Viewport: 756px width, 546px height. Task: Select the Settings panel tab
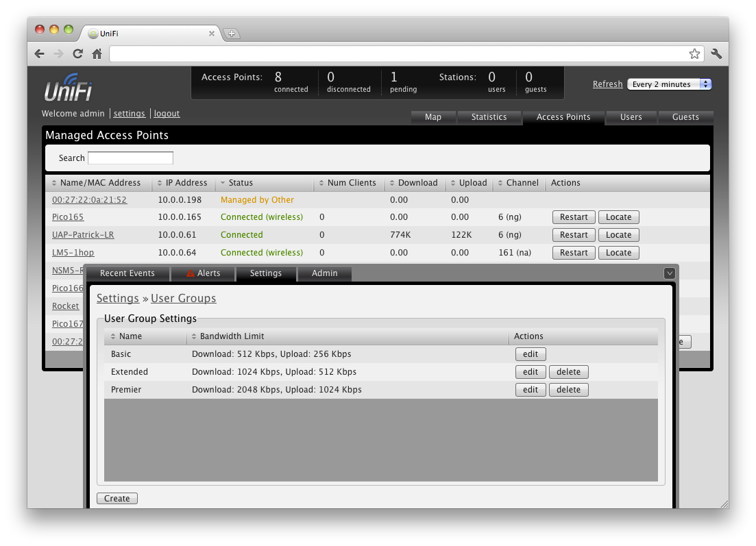(x=266, y=273)
